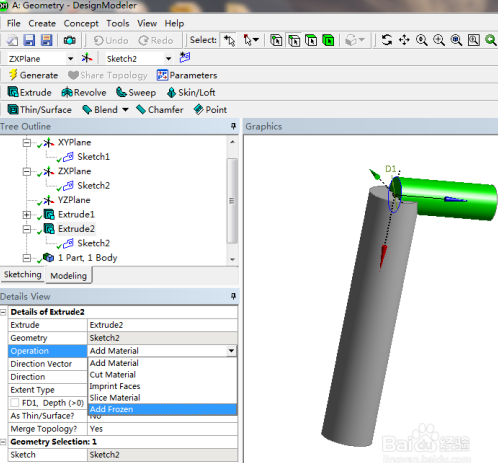Select Sketch1 under XYPlane

coord(93,157)
